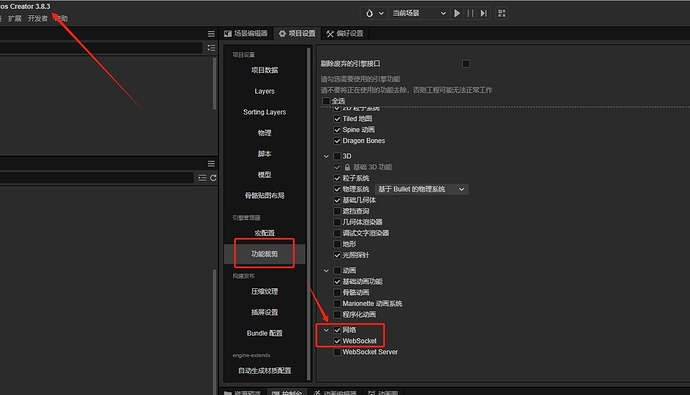Click the sort list icon beside refresh
The width and height of the screenshot is (690, 395).
[x=202, y=178]
